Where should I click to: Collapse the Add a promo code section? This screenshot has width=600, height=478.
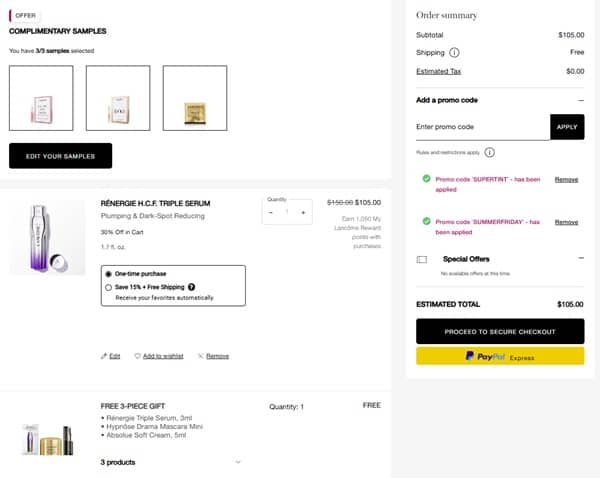point(581,100)
